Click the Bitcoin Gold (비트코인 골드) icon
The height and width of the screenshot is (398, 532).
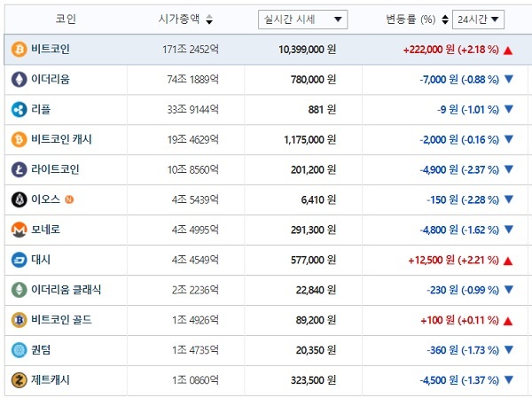click(20, 320)
